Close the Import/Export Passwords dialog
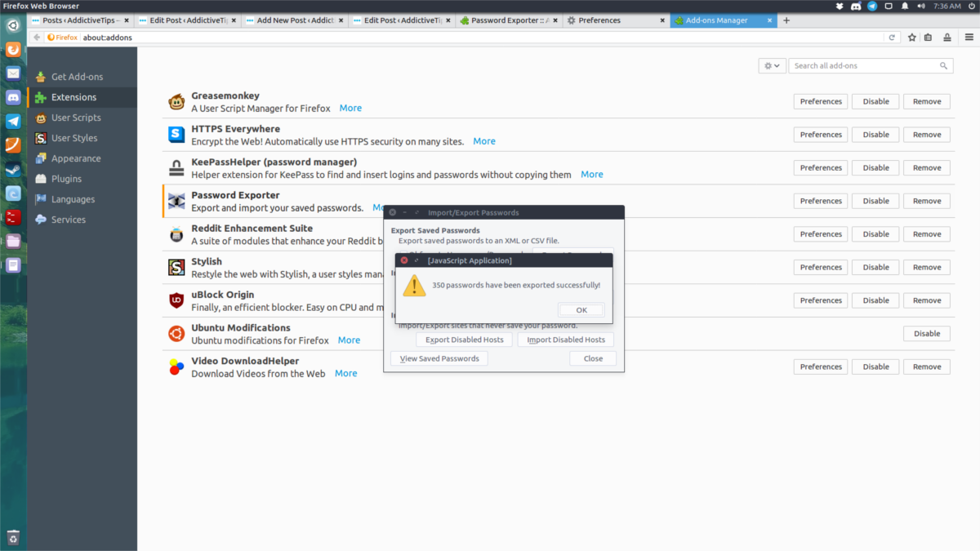 point(593,358)
